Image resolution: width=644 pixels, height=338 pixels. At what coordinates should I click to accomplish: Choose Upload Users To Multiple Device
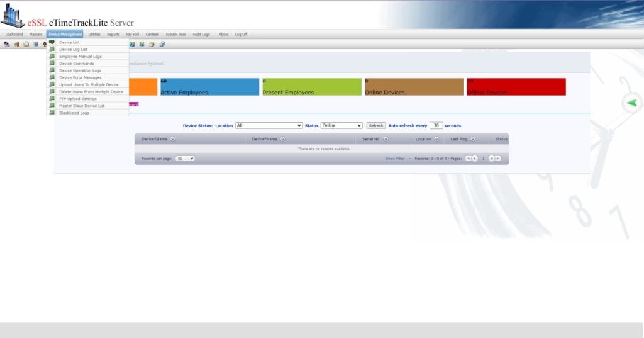(88, 84)
